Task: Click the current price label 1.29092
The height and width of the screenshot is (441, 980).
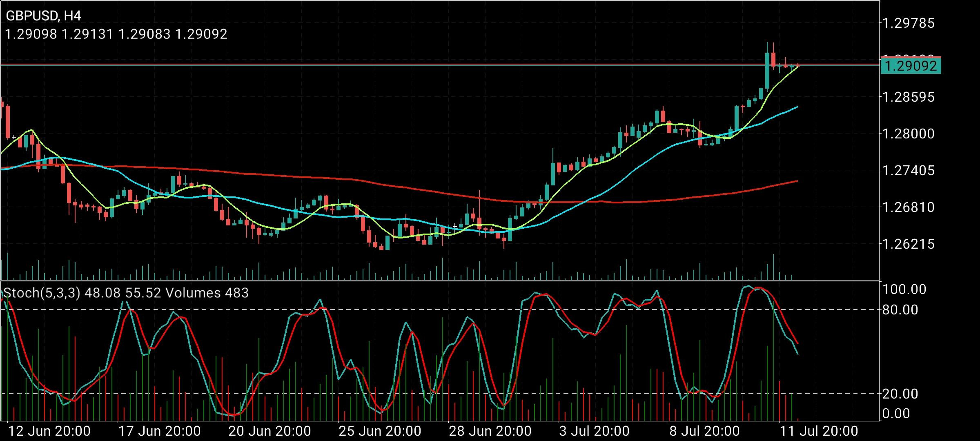Action: [911, 66]
